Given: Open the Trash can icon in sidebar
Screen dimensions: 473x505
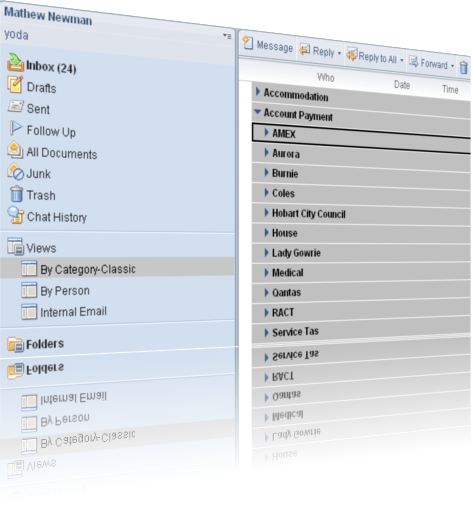Looking at the screenshot, I should [x=16, y=194].
